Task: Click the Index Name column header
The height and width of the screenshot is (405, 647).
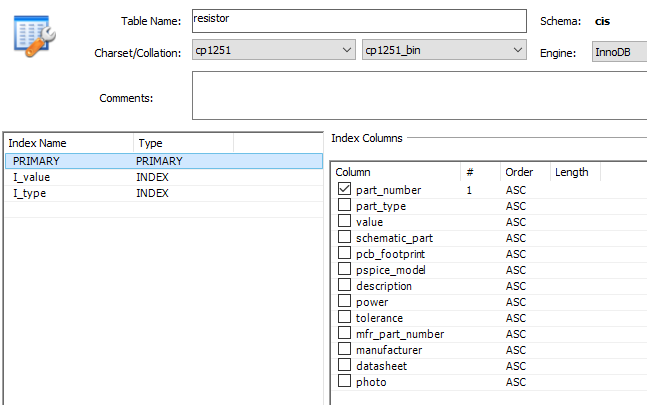Action: click(x=68, y=143)
